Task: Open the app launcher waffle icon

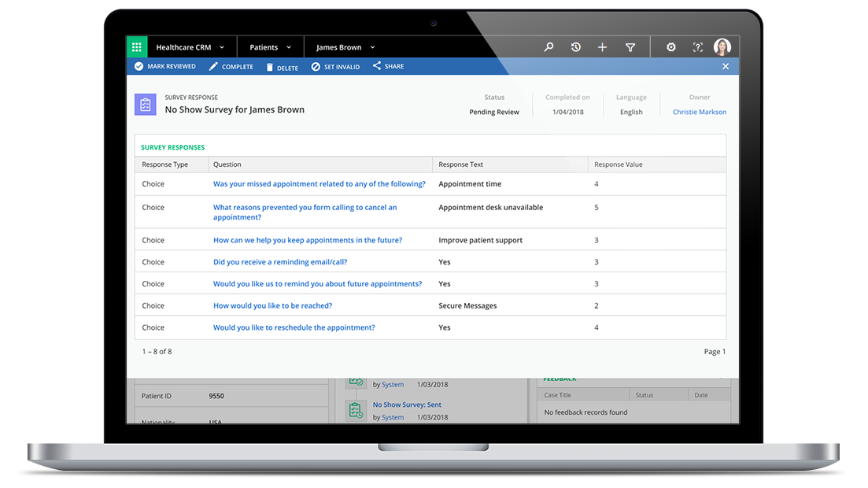Action: click(135, 46)
